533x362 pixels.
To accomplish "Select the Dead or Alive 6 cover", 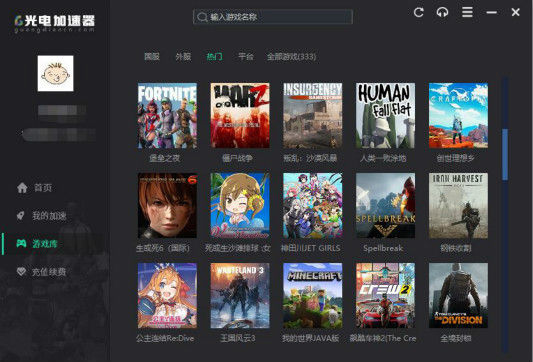I will (x=167, y=206).
